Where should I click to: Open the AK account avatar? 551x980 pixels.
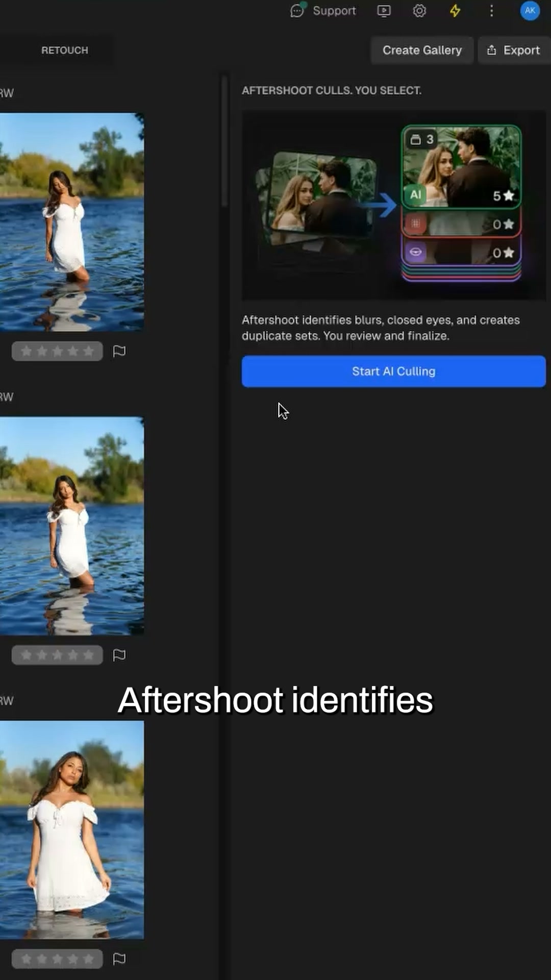point(530,11)
